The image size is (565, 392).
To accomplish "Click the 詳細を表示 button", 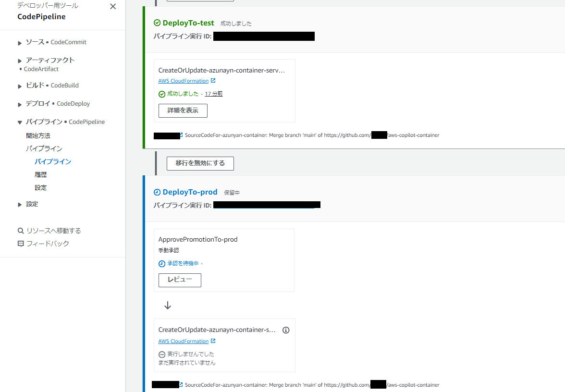I will point(183,110).
